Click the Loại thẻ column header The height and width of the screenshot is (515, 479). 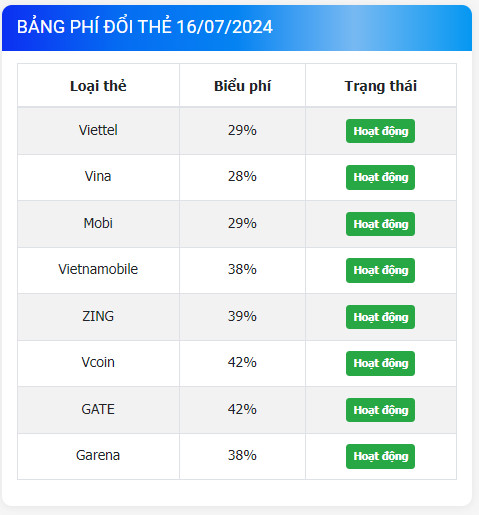pos(98,86)
